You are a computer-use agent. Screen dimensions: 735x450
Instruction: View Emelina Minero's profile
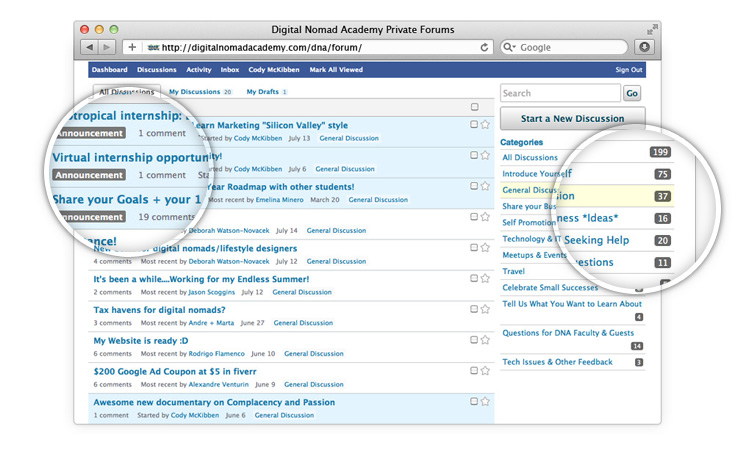279,200
